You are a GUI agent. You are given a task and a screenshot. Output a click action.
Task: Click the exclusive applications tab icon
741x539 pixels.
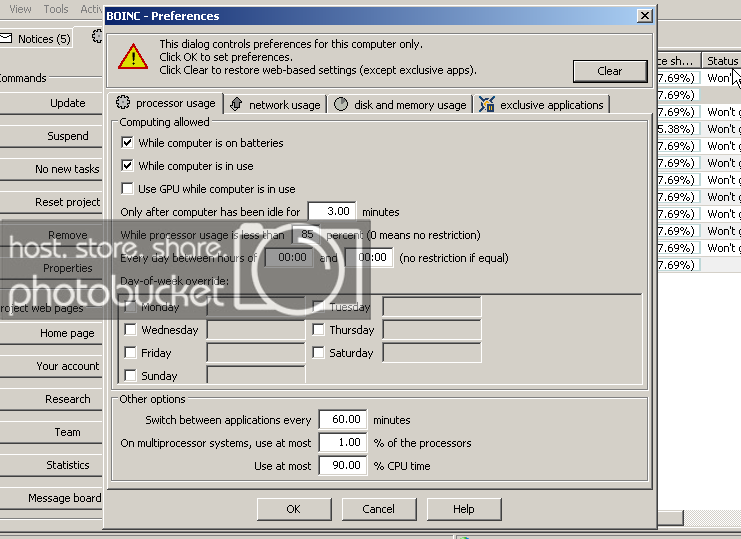coord(487,104)
